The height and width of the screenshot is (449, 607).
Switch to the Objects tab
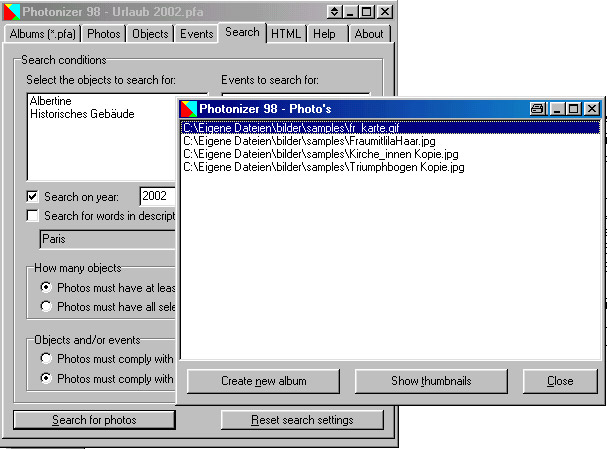point(150,34)
